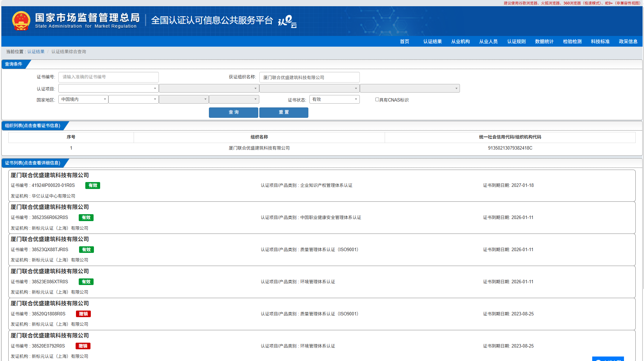The image size is (644, 361).
Task: Click the 认证结果 breadcrumb link
Action: (36, 52)
